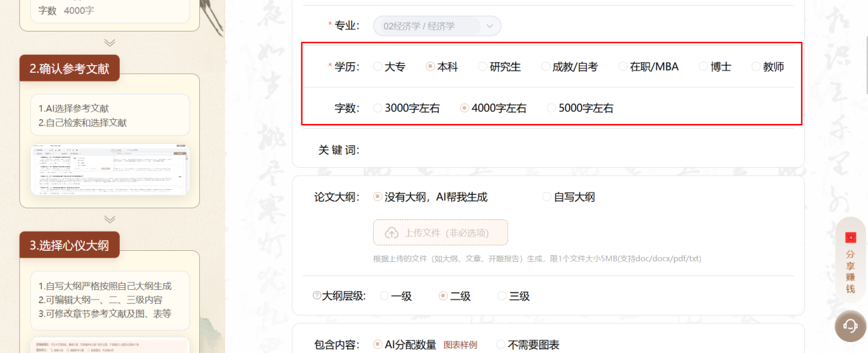
Task: Select 二级 outline level
Action: coord(443,296)
